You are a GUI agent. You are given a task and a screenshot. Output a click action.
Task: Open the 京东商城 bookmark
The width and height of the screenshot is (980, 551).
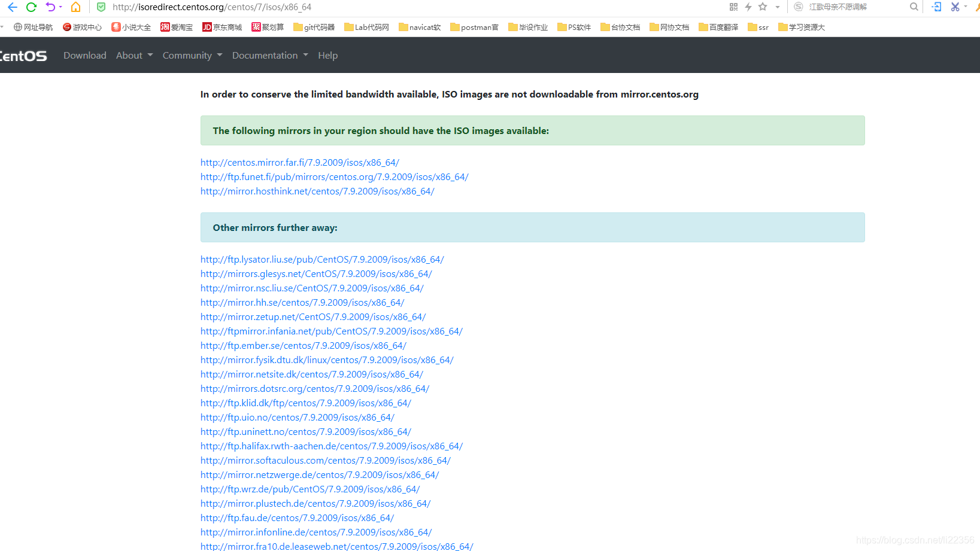[x=222, y=27]
